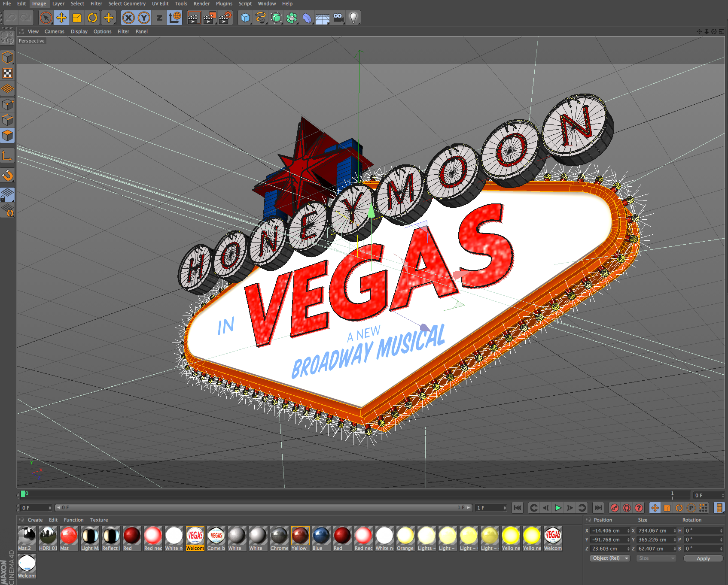Toggle the Locked Workplane grid icon
Screen dimensions: 728x585
[7, 195]
